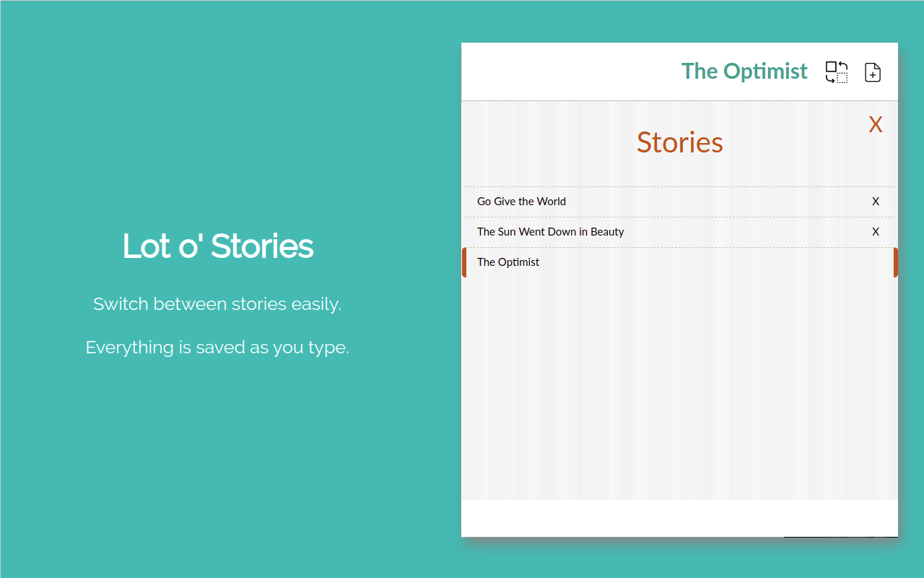Close the Stories panel with the orange X
924x578 pixels.
(x=875, y=124)
